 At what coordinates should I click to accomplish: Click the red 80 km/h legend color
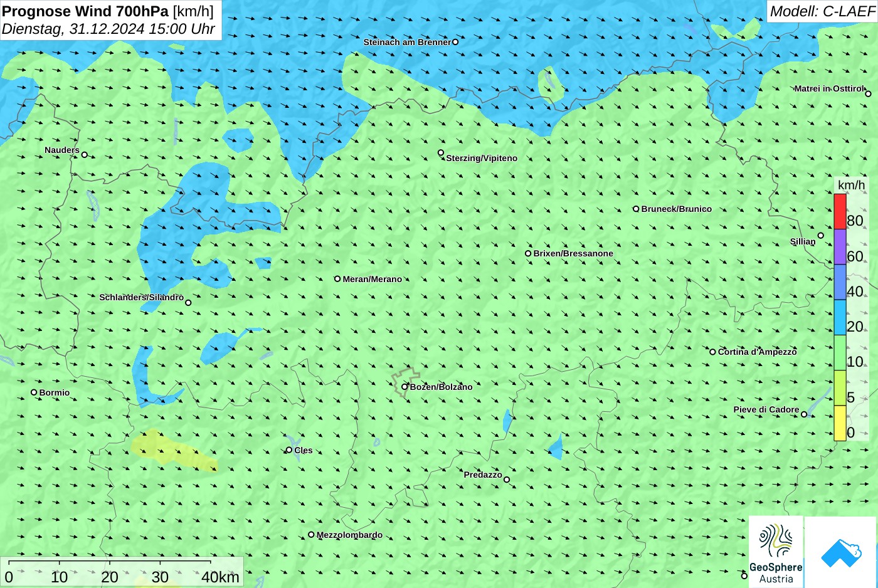coord(840,212)
